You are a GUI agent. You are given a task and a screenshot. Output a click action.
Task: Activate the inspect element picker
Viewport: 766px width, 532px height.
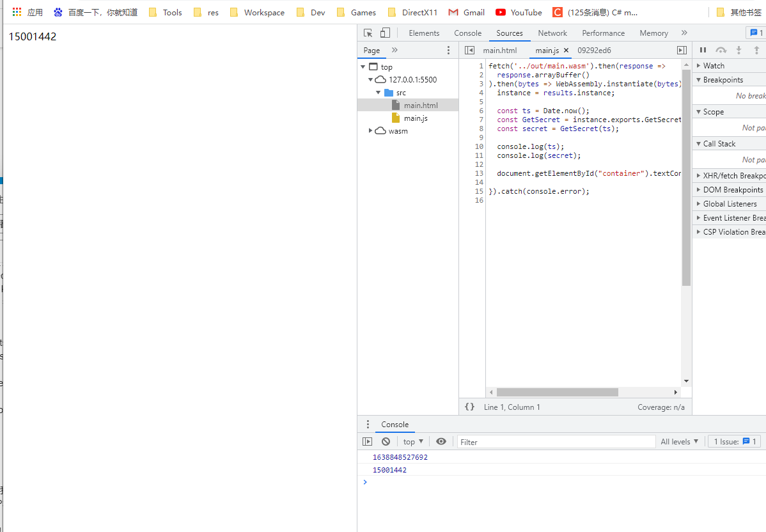368,33
